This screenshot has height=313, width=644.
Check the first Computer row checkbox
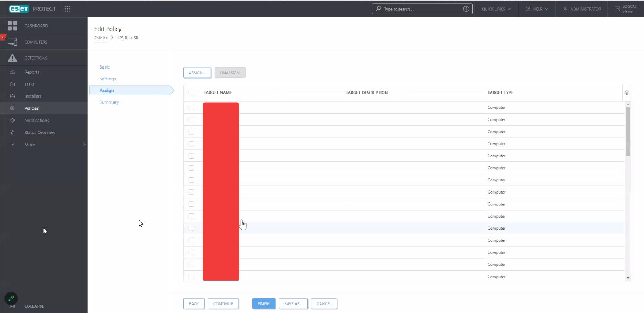tap(191, 108)
